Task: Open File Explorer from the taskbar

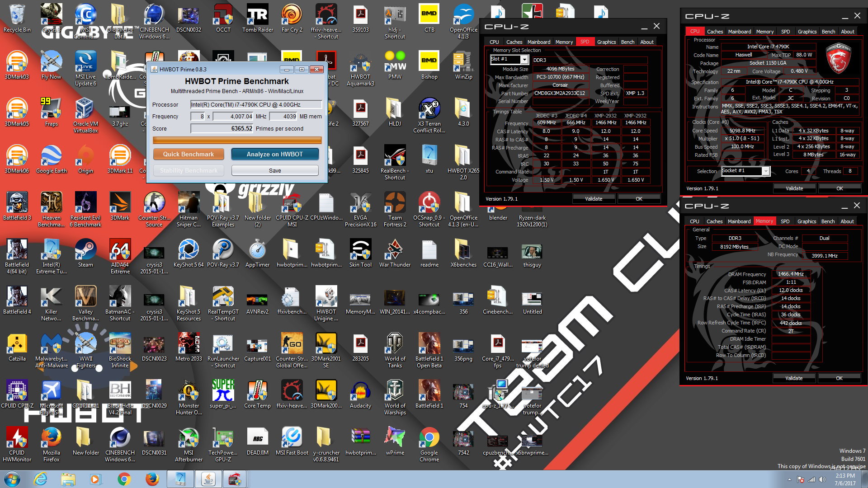Action: tap(68, 479)
